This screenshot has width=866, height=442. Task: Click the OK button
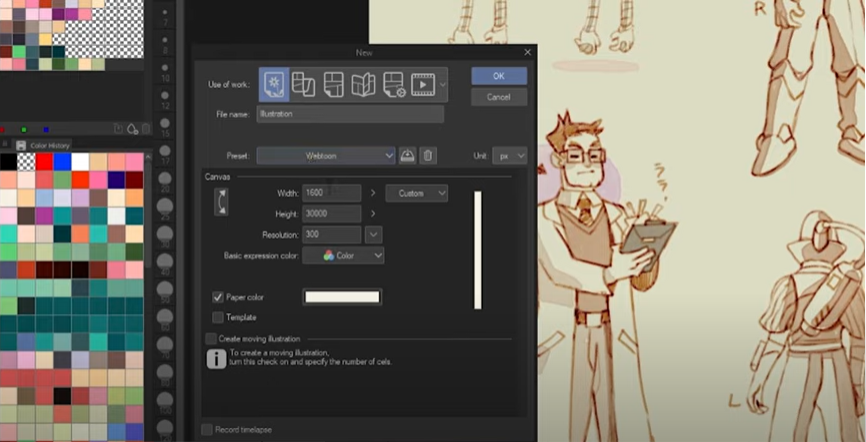click(499, 76)
